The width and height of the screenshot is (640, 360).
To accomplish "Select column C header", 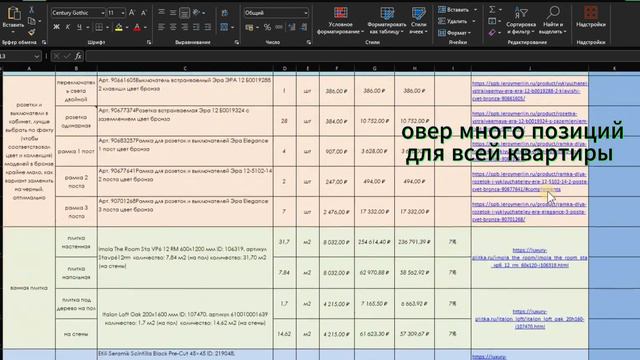I will (185, 68).
